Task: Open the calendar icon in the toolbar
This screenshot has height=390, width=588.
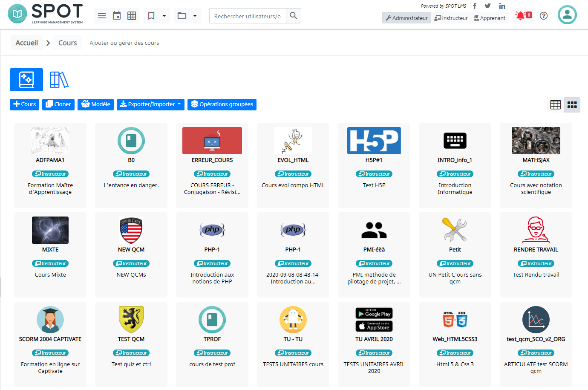Action: pyautogui.click(x=116, y=15)
